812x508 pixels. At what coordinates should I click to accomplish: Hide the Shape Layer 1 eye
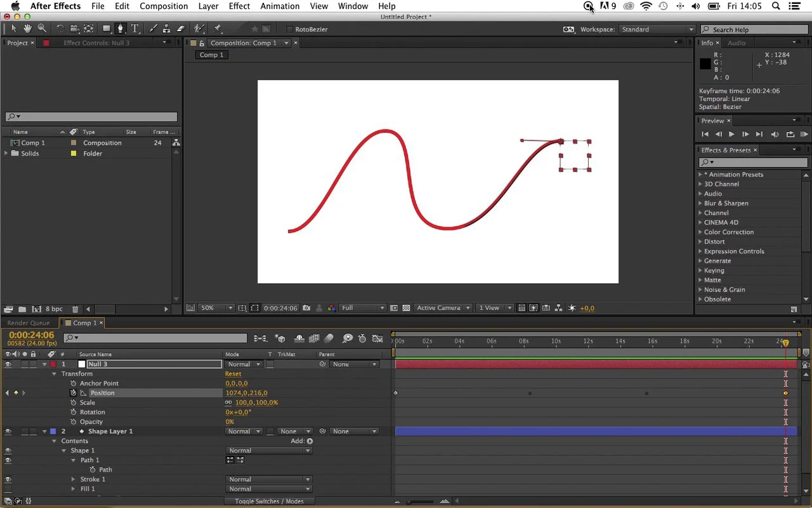(x=8, y=431)
